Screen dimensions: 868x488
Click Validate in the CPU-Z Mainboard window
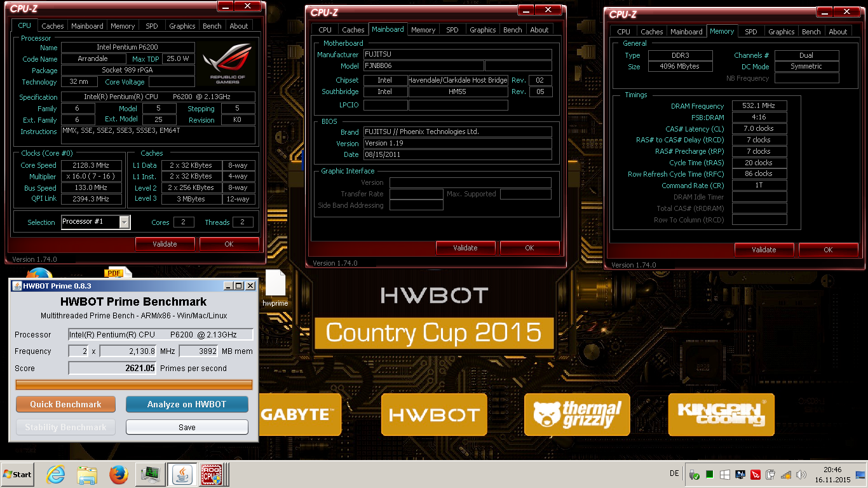coord(465,248)
